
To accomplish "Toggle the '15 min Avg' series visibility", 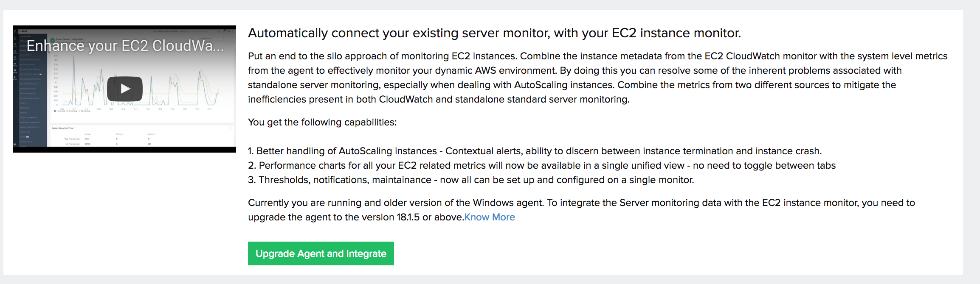I will [x=84, y=111].
